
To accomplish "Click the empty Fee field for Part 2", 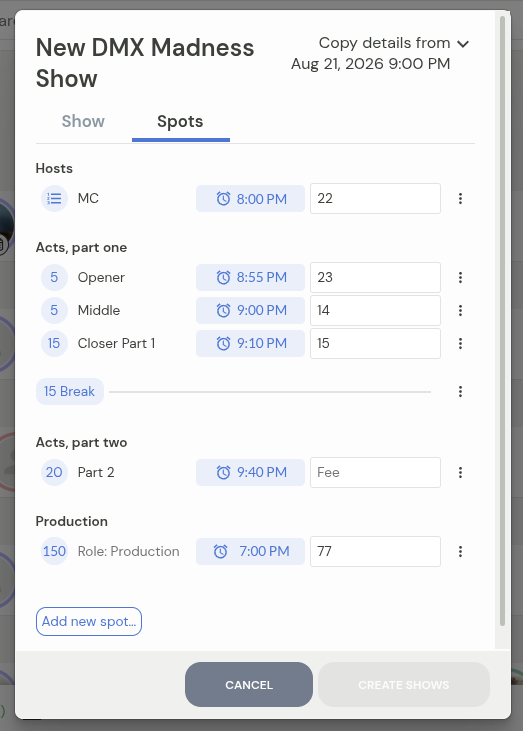I will (x=375, y=472).
